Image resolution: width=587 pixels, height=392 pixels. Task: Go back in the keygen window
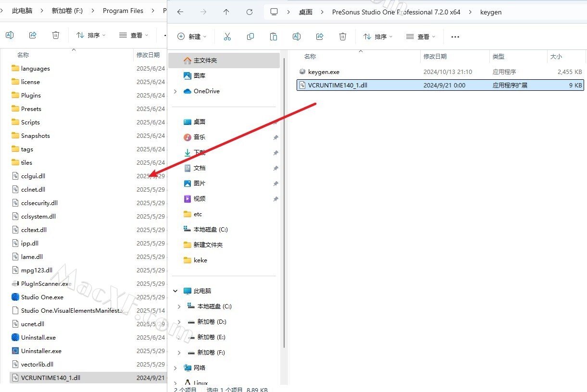180,12
